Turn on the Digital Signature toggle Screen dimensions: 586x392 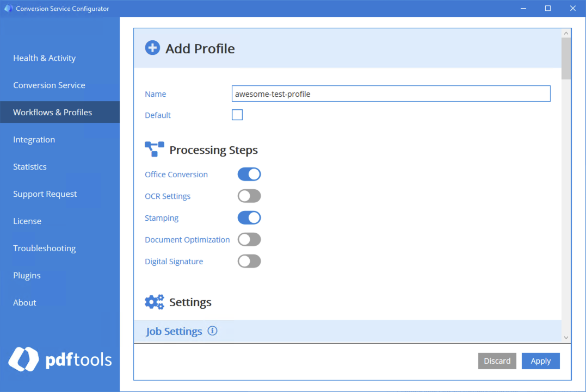click(x=249, y=261)
